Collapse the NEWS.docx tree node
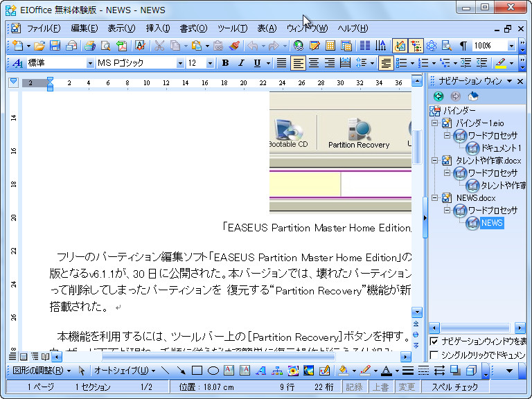Image resolution: width=532 pixels, height=399 pixels. tap(434, 198)
